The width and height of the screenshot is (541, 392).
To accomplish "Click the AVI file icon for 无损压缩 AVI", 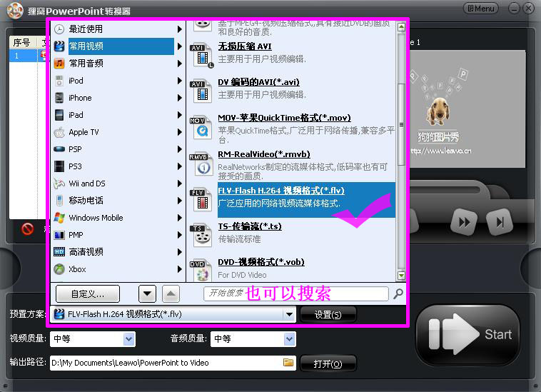I will 202,55.
